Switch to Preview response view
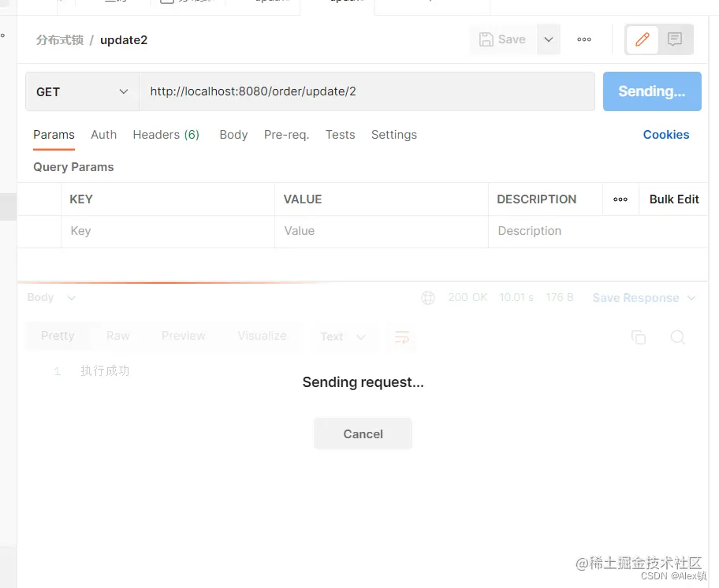This screenshot has width=719, height=588. 184,336
